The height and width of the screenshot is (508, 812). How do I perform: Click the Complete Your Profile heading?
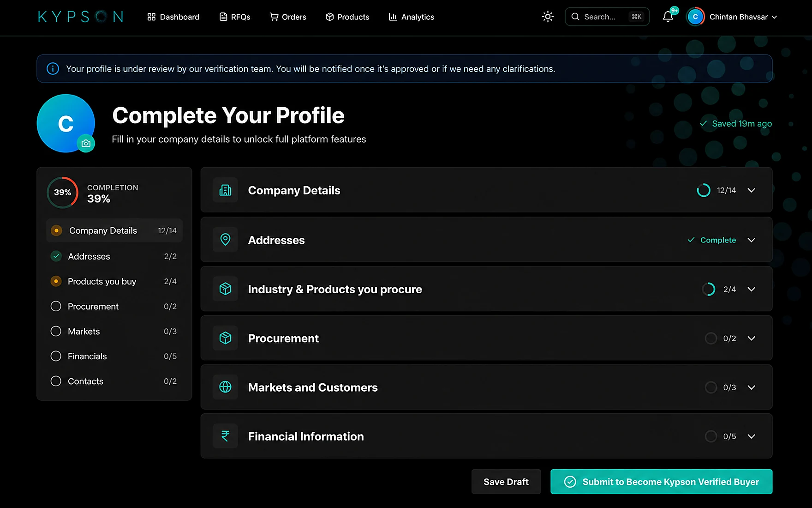[x=228, y=115]
